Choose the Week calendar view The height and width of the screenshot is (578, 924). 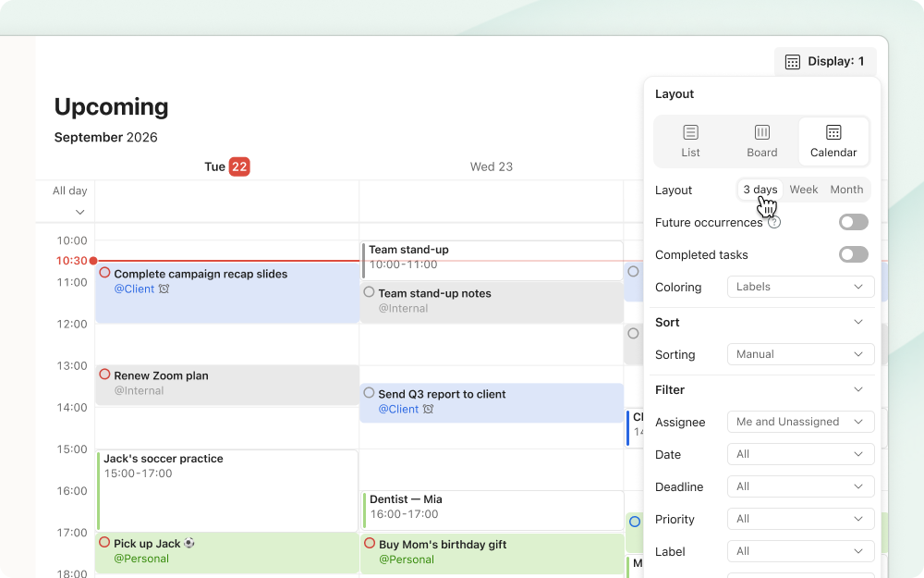click(x=804, y=190)
